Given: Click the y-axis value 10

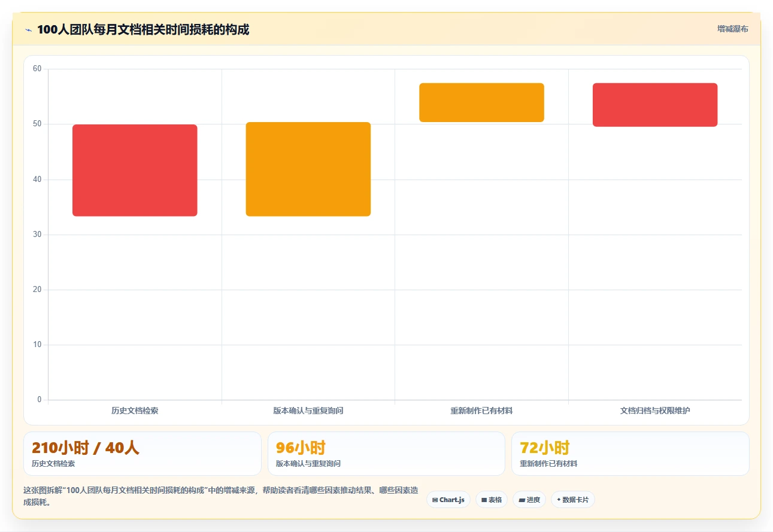Looking at the screenshot, I should click(x=37, y=345).
